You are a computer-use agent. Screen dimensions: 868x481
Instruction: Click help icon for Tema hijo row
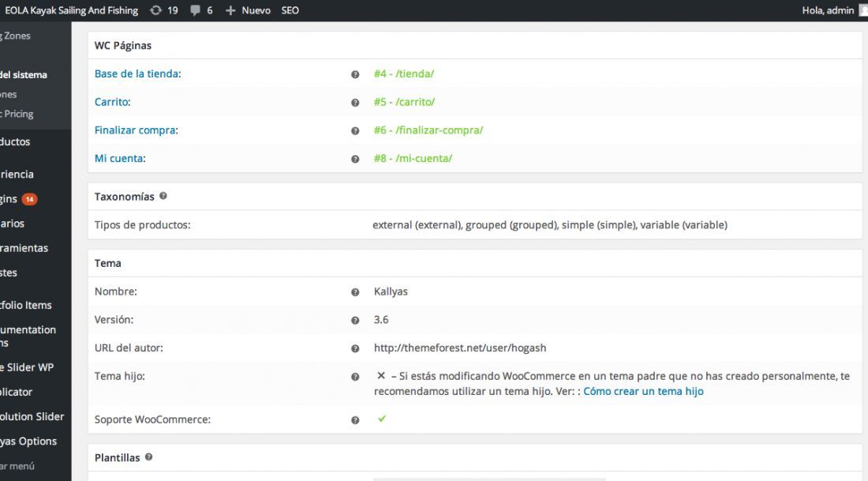click(355, 377)
